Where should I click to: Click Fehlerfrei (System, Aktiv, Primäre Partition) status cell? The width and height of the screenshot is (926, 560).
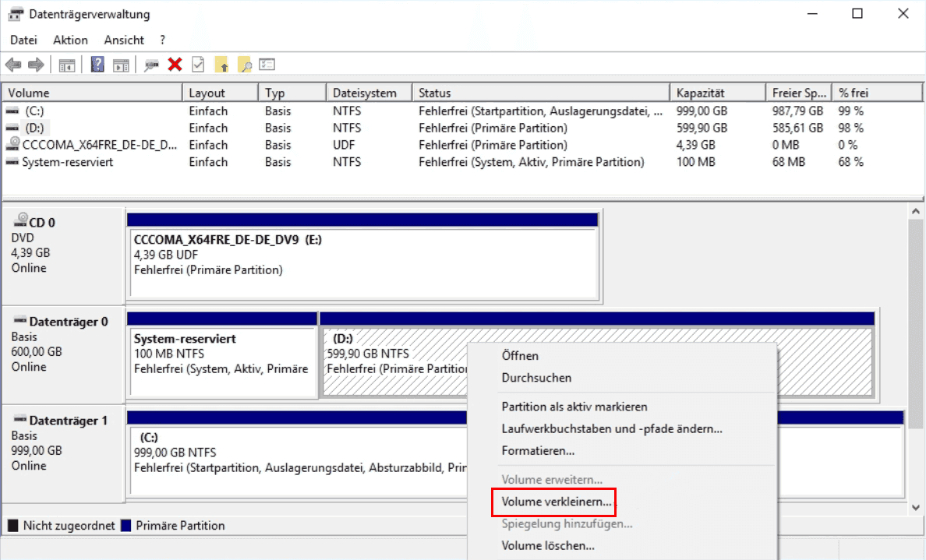click(x=532, y=162)
